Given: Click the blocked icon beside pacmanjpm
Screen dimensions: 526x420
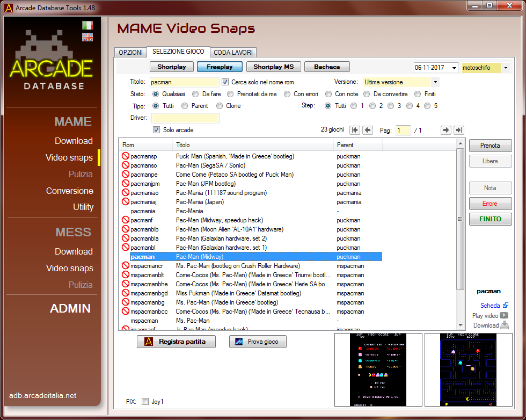Looking at the screenshot, I should (126, 183).
